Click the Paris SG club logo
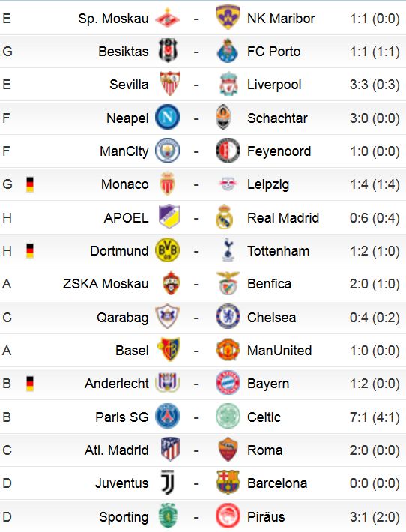This screenshot has height=532, width=406. point(167,417)
